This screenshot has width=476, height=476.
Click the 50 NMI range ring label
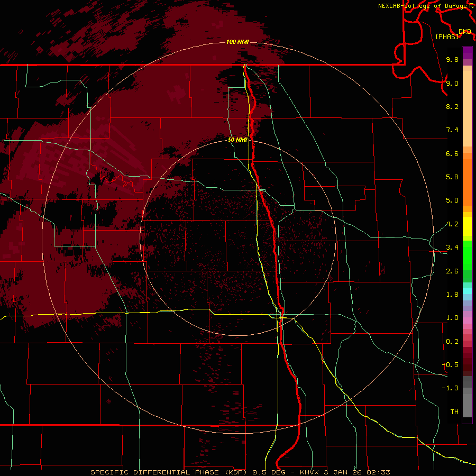point(237,140)
